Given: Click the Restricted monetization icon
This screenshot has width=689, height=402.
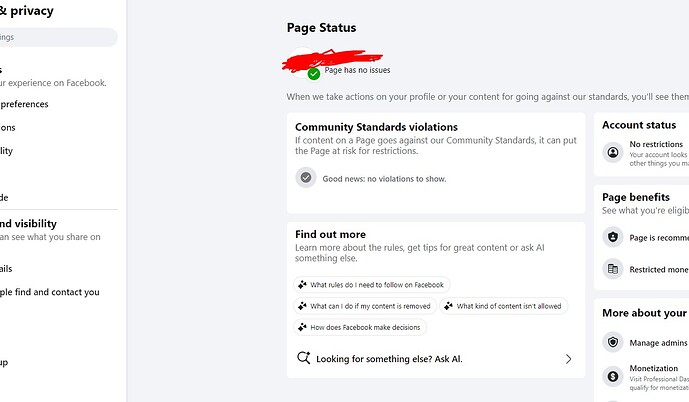Looking at the screenshot, I should click(x=613, y=269).
